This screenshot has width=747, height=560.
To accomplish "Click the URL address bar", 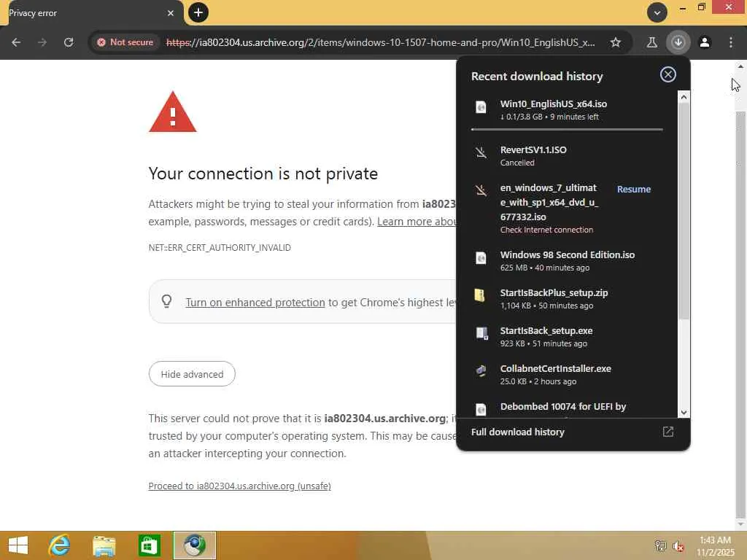I will (x=380, y=42).
